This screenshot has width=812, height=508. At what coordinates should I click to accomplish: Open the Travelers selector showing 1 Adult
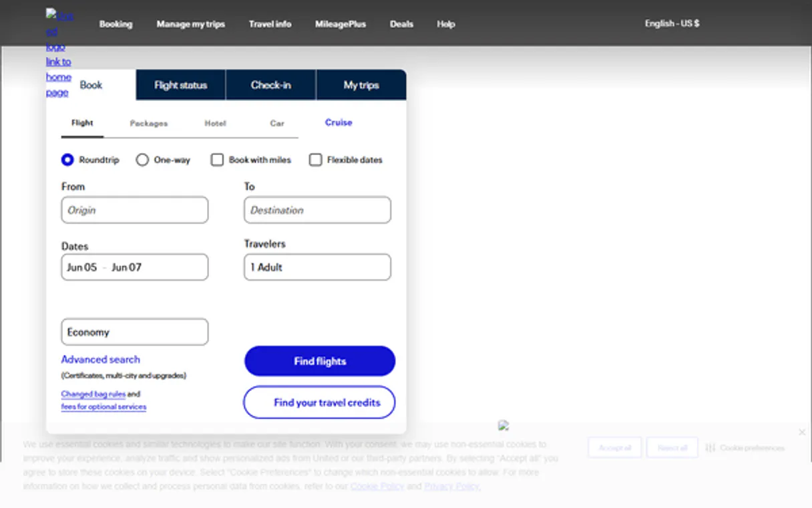pyautogui.click(x=317, y=267)
